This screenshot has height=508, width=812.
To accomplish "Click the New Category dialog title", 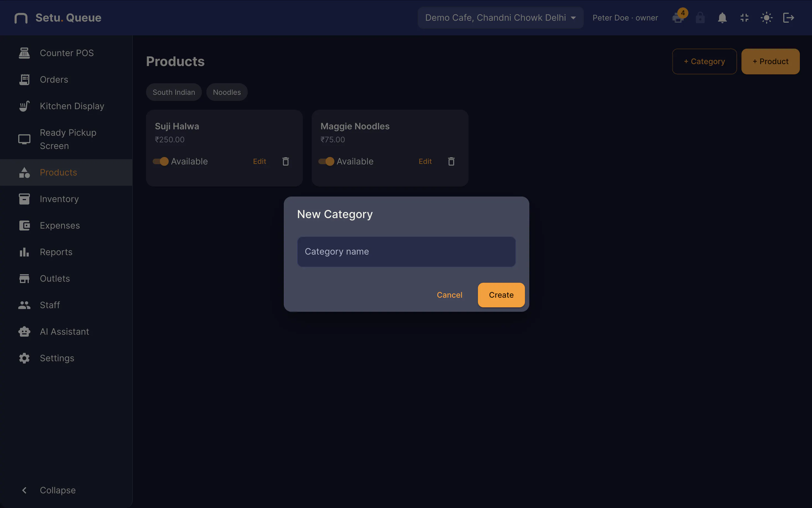I will [335, 214].
